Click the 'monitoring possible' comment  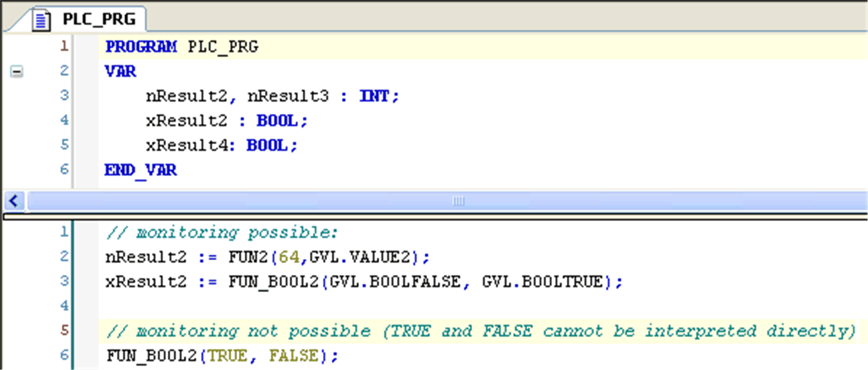click(x=222, y=233)
